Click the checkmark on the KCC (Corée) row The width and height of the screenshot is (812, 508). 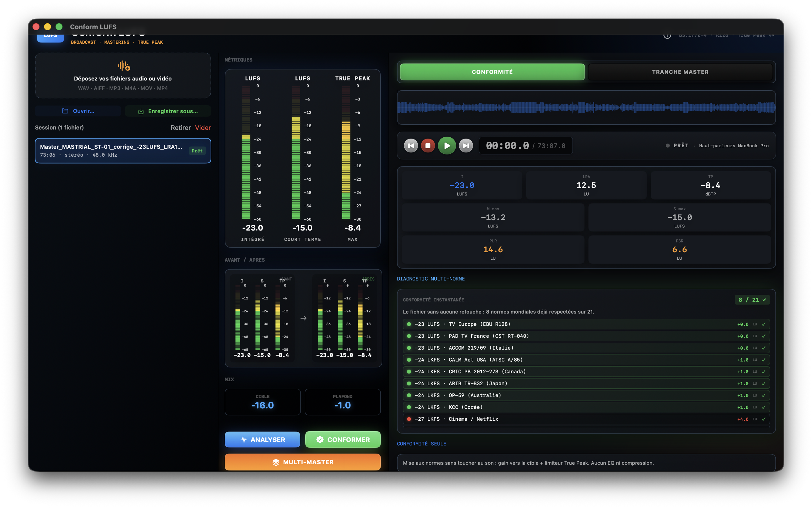(763, 407)
